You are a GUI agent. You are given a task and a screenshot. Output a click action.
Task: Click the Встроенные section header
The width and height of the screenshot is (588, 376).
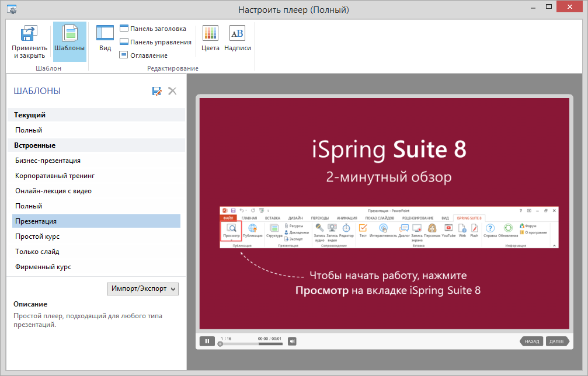(x=96, y=145)
